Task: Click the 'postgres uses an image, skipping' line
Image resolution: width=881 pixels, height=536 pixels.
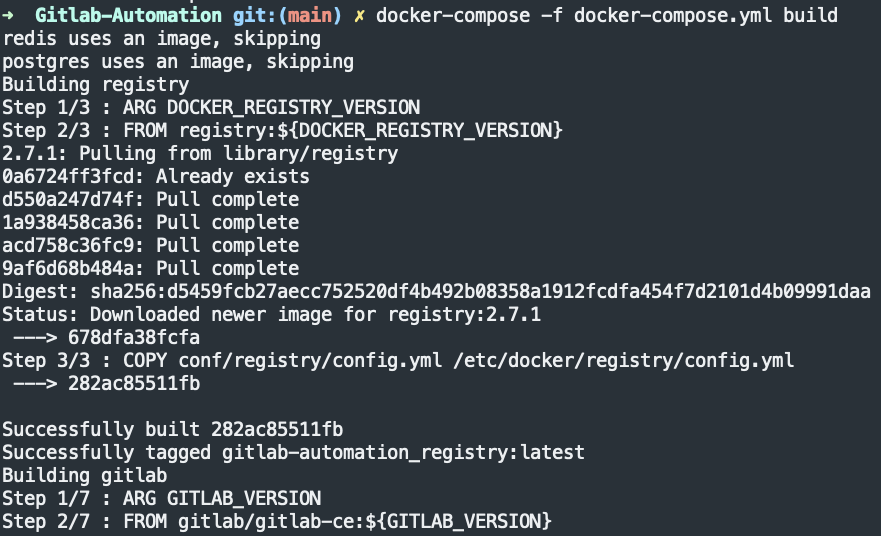Action: (178, 62)
